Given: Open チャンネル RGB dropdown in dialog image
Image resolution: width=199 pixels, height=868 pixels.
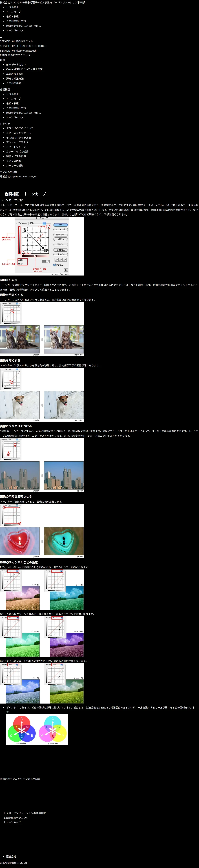Looking at the screenshot, I should click(x=37, y=223).
